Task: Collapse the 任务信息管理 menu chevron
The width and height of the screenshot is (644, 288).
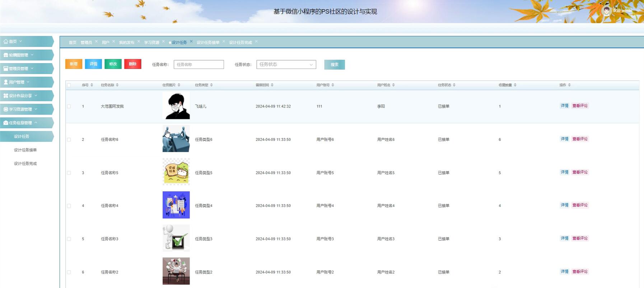Action: (x=36, y=122)
